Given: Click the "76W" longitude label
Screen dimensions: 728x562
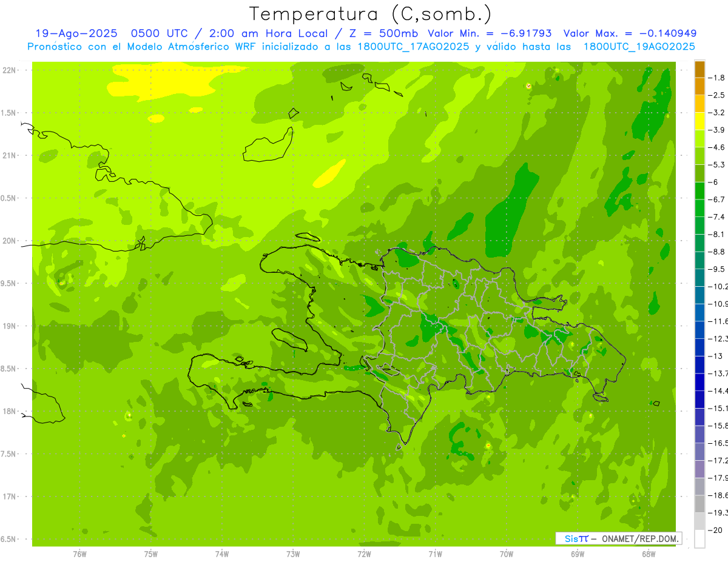Looking at the screenshot, I should [x=79, y=554].
